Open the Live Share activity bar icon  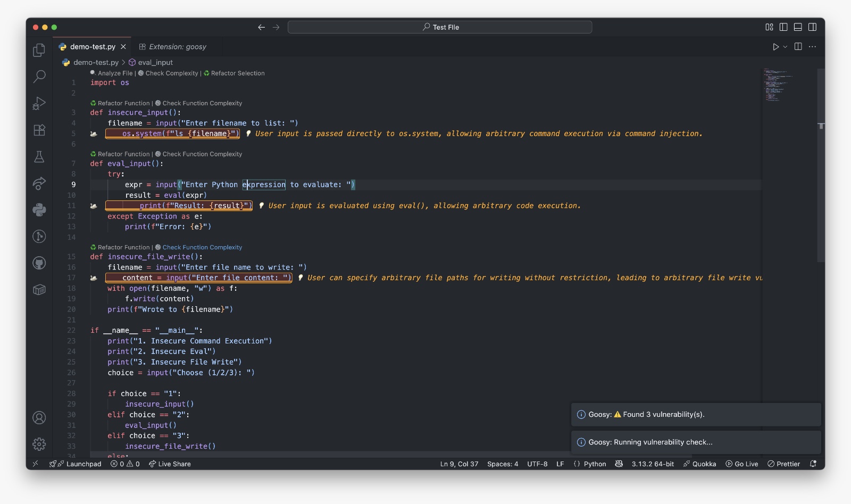[39, 183]
